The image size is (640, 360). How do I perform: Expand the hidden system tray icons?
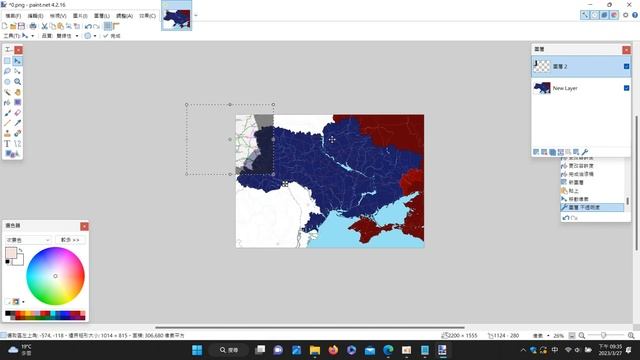pyautogui.click(x=523, y=350)
